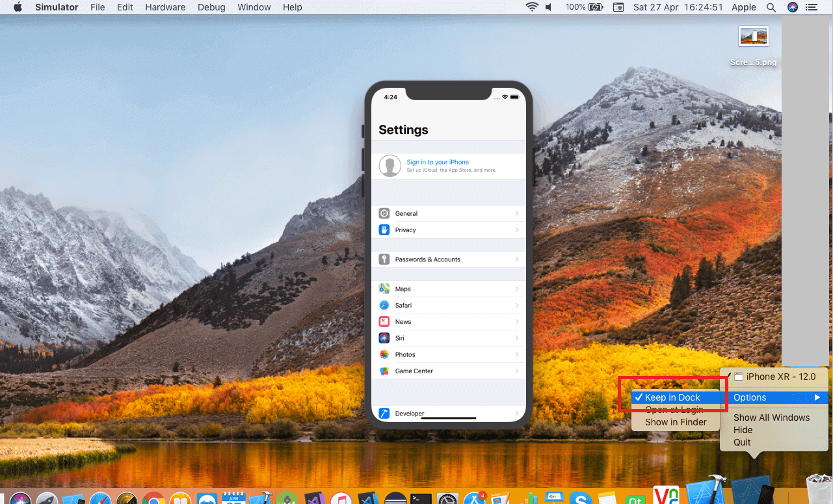This screenshot has width=833, height=504.
Task: Tap the chevron on the Safari row
Action: 517,305
